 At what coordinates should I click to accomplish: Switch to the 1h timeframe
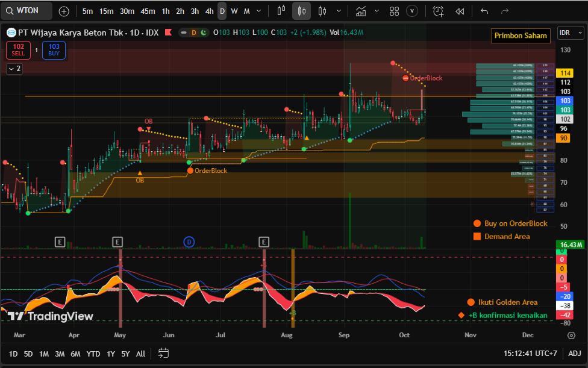pyautogui.click(x=166, y=11)
